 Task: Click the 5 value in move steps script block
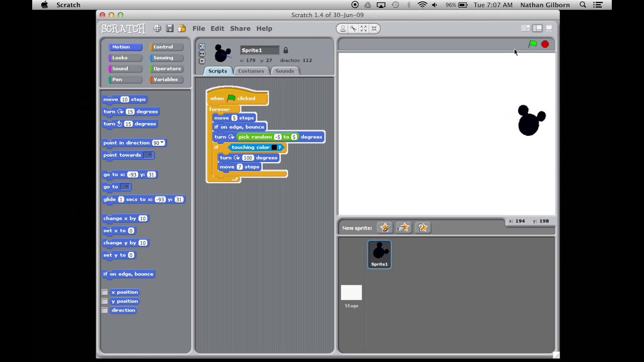click(x=234, y=118)
